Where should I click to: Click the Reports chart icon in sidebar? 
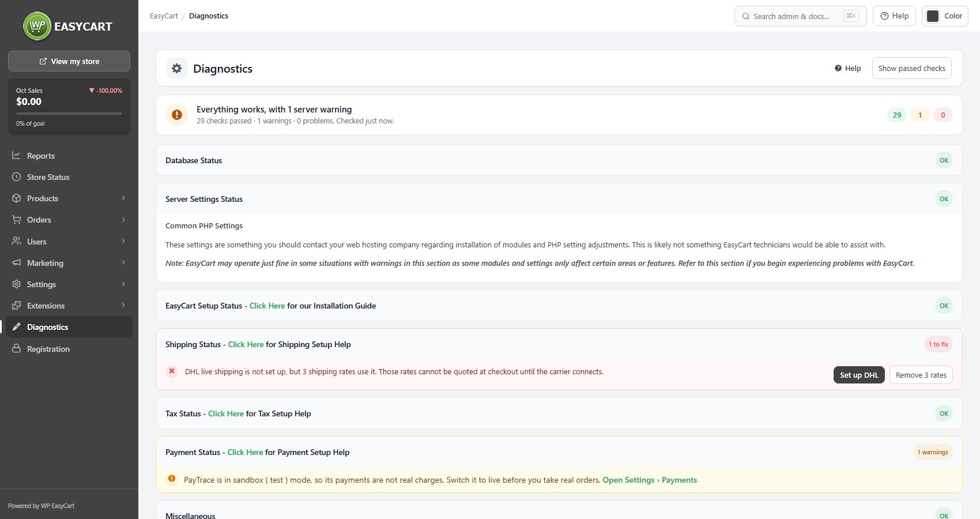pyautogui.click(x=16, y=155)
